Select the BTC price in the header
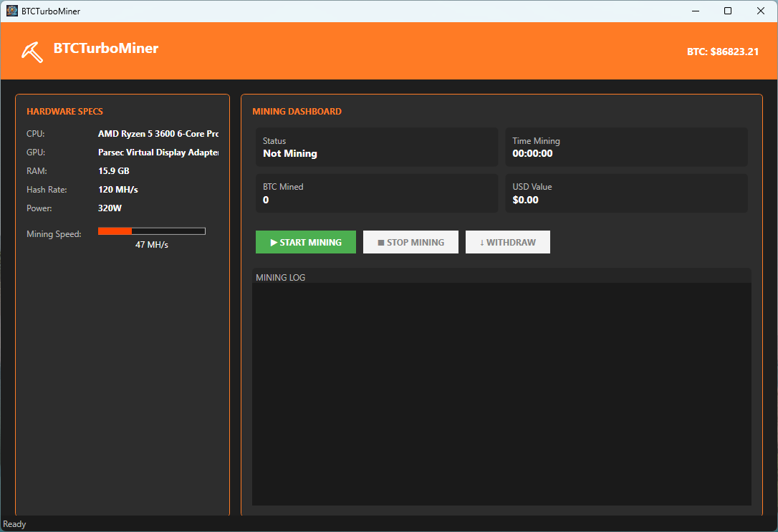 722,52
